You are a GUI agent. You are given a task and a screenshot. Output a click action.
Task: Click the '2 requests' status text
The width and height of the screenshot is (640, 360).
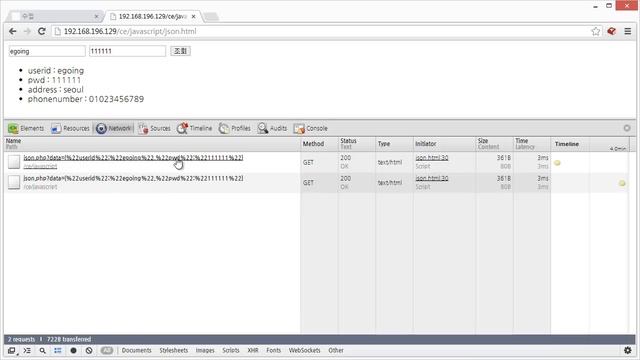coord(21,339)
